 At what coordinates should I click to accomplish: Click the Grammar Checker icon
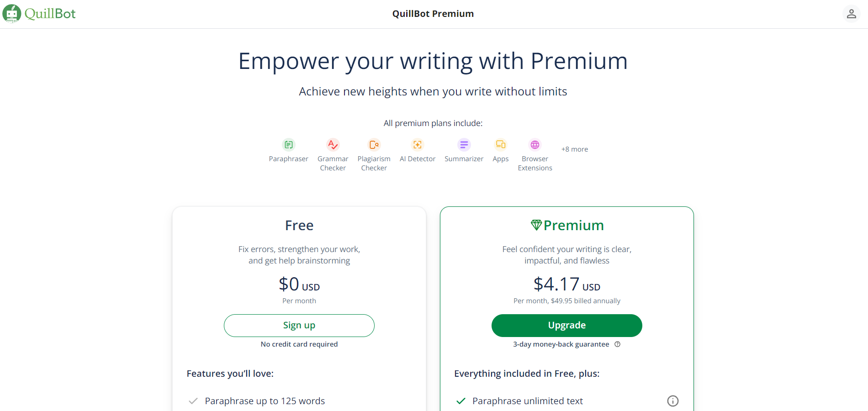pyautogui.click(x=333, y=145)
